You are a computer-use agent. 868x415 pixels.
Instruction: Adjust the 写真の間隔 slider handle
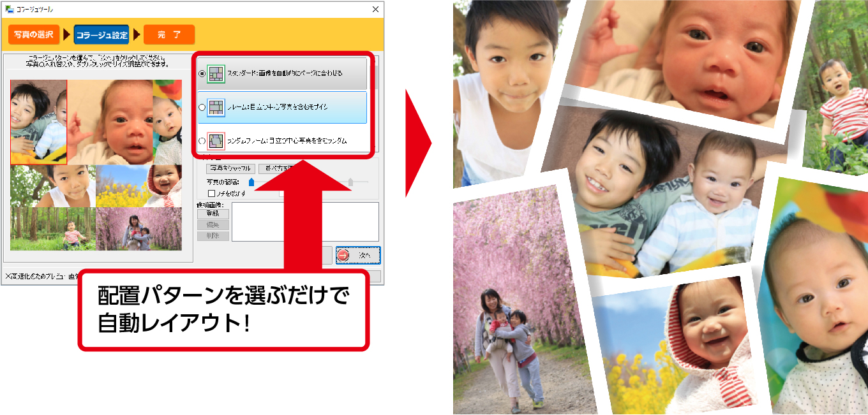pos(251,182)
